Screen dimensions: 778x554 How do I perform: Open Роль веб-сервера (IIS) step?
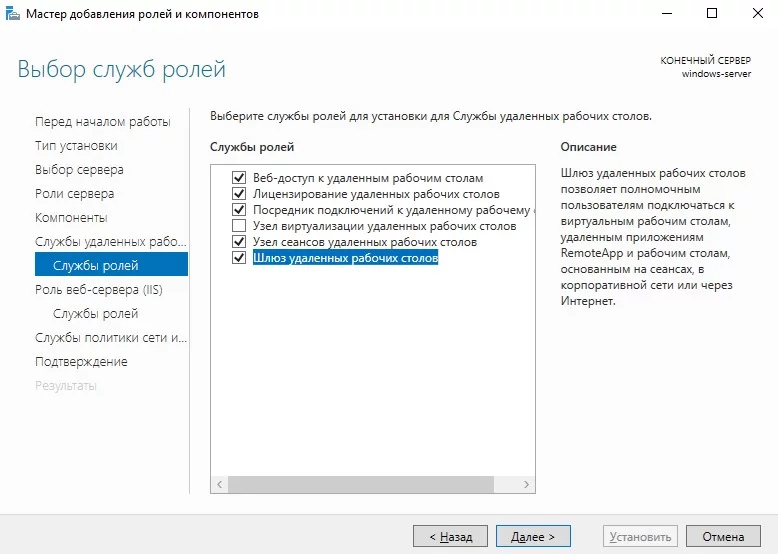(x=99, y=290)
